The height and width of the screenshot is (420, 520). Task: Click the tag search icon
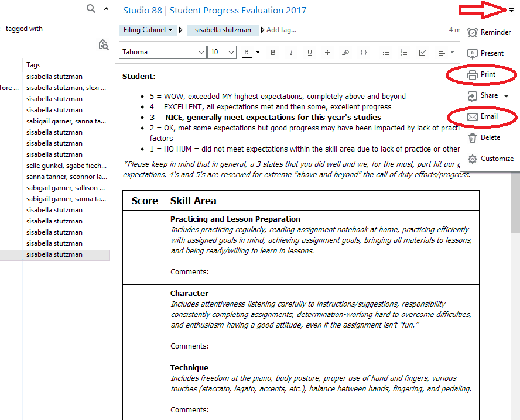tap(104, 45)
